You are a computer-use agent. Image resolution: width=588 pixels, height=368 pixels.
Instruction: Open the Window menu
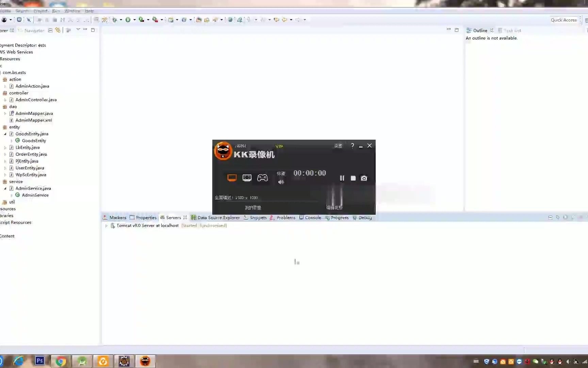coord(72,11)
